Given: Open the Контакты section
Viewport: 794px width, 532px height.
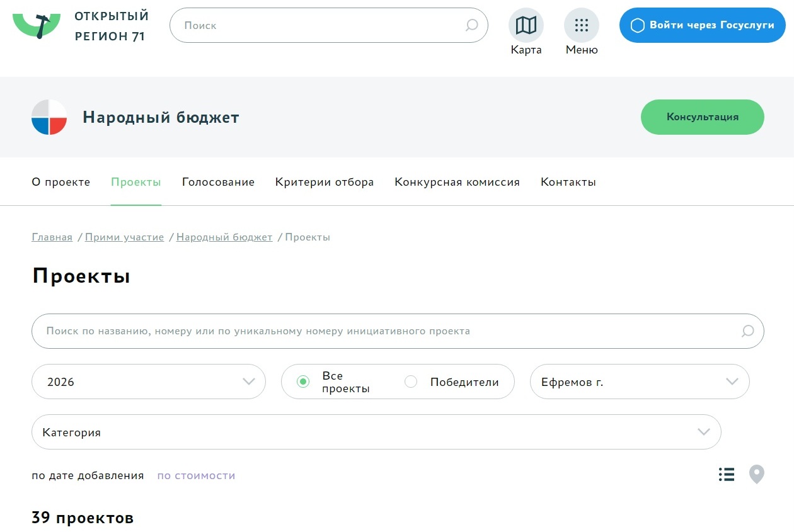Looking at the screenshot, I should [568, 182].
